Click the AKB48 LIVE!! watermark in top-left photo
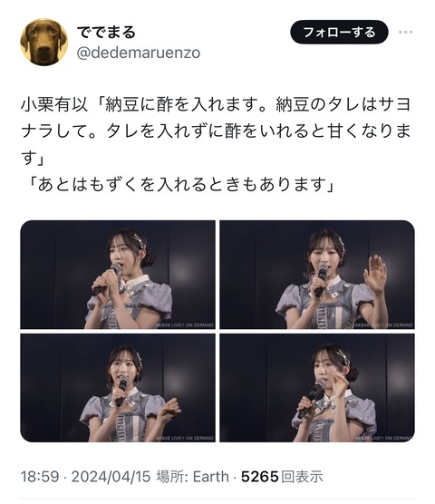The image size is (435, 504). (185, 325)
